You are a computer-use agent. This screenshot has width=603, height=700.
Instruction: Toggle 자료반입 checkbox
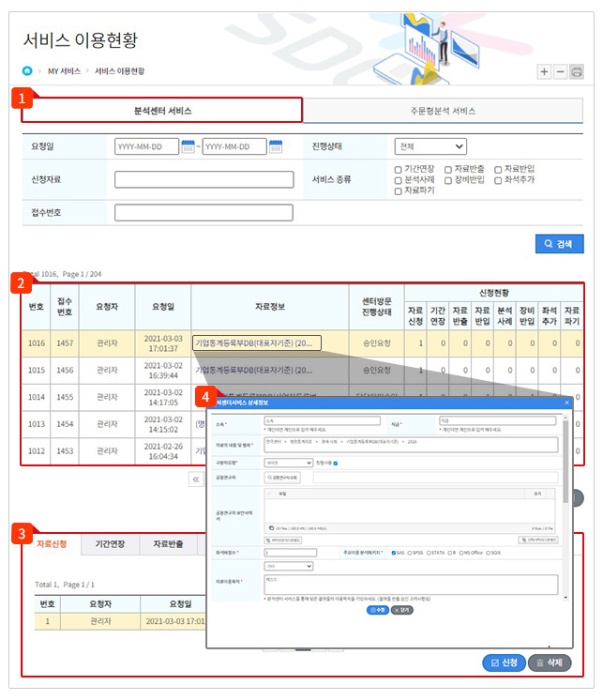click(498, 170)
